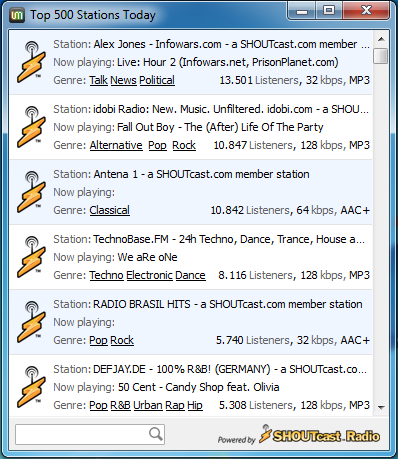
Task: Click the SHOUTcast icon beside DEFJAY.DE station
Action: click(31, 387)
